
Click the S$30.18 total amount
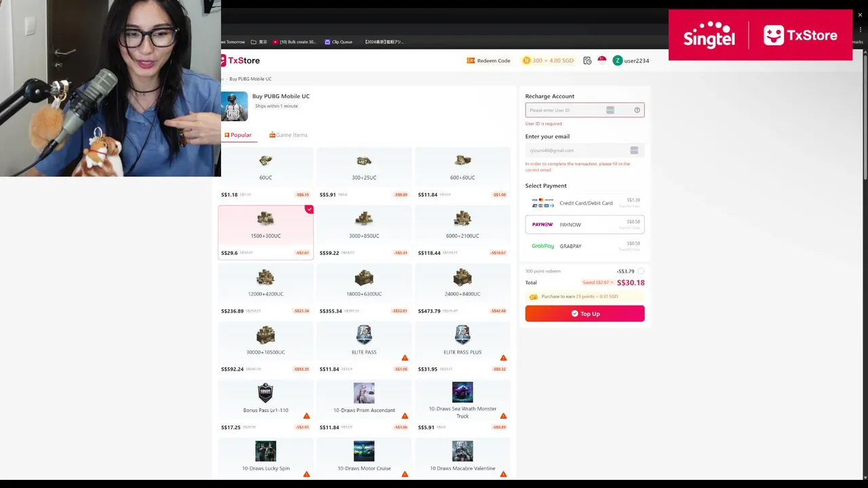coord(631,283)
